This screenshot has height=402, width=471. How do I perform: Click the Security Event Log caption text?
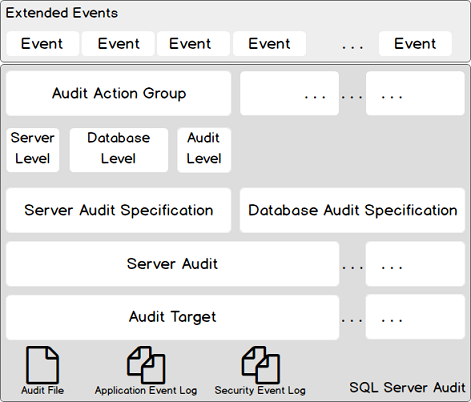pyautogui.click(x=260, y=390)
